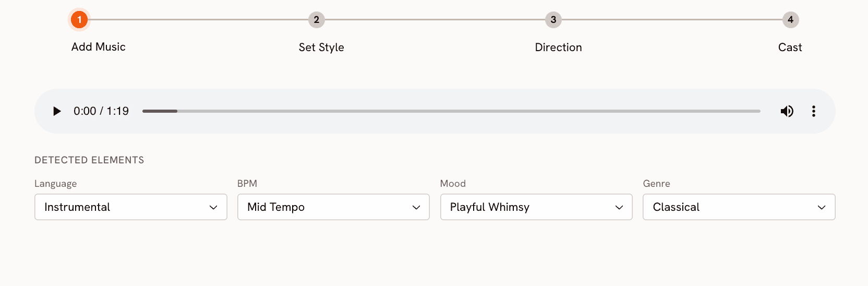Screen dimensions: 868x286
Task: Click the Mood field label
Action: 453,184
